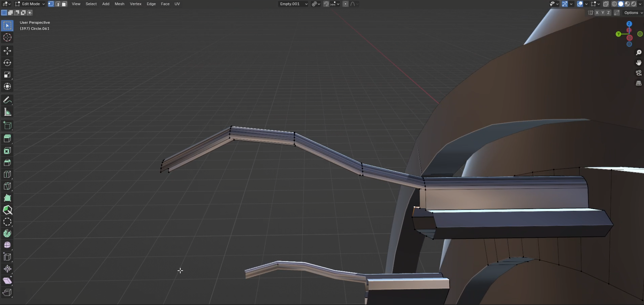The height and width of the screenshot is (305, 644).
Task: Open mesh edit mode overlays dropdown
Action: (x=596, y=4)
